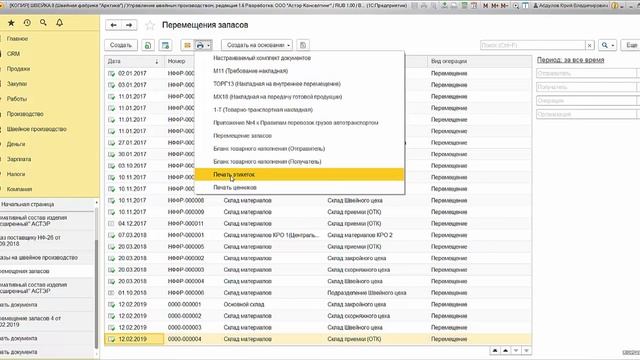
Task: Click the printer icon in toolbar
Action: click(200, 45)
